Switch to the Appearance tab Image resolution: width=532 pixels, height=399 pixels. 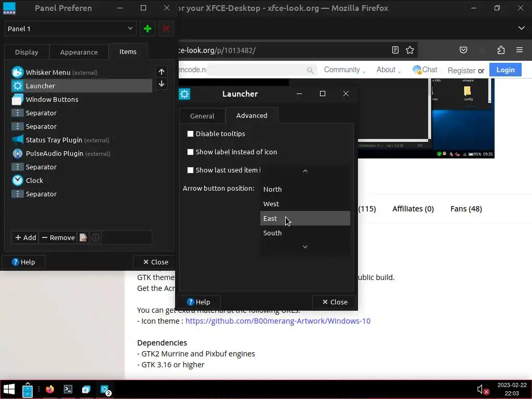pyautogui.click(x=79, y=52)
